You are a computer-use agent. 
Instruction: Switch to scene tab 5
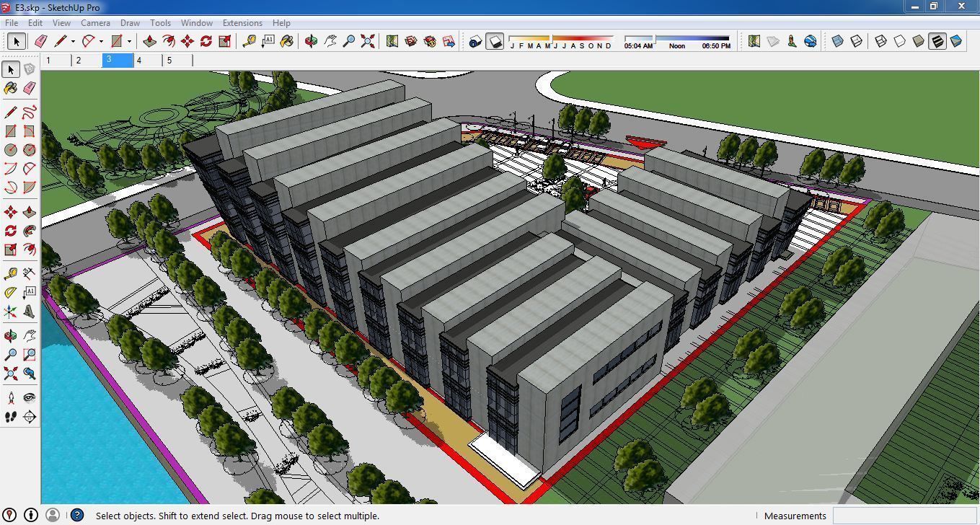[x=178, y=61]
